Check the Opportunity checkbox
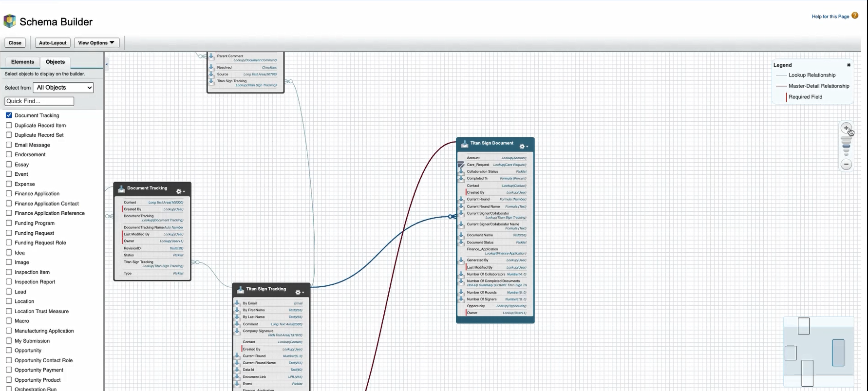Image resolution: width=868 pixels, height=391 pixels. click(x=9, y=350)
